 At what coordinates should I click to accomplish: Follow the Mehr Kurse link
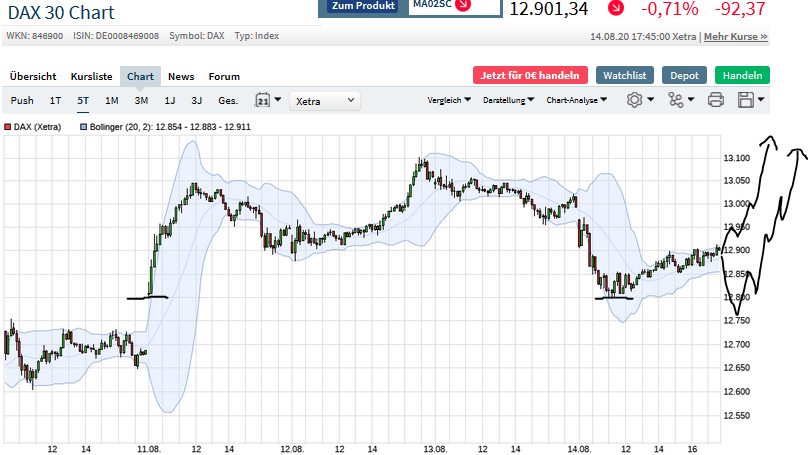coord(735,37)
